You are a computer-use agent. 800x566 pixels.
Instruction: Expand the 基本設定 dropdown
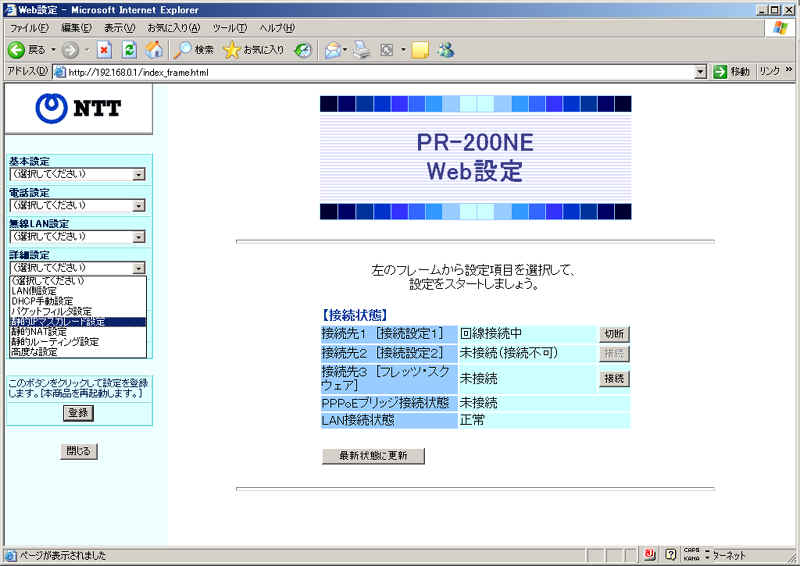point(139,175)
